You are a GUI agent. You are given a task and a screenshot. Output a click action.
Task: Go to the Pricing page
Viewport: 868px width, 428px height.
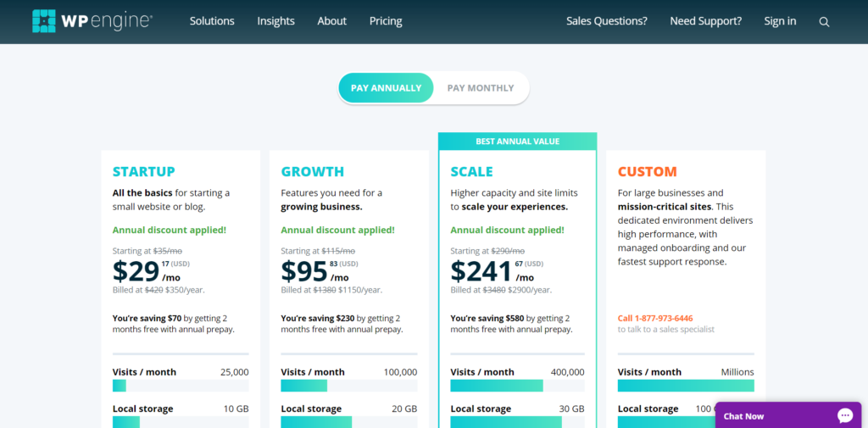click(386, 21)
